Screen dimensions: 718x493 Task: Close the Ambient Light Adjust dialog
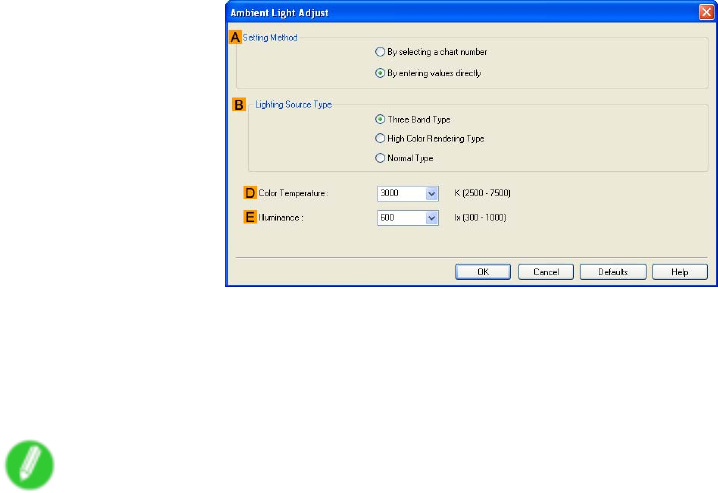706,12
